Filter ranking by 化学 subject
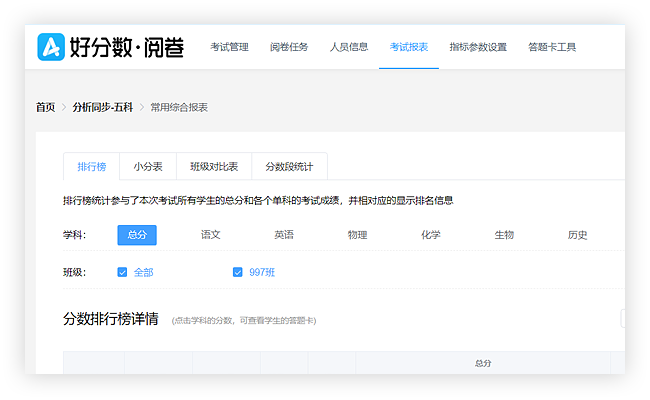Screen dimensions: 650x400 tap(430, 235)
